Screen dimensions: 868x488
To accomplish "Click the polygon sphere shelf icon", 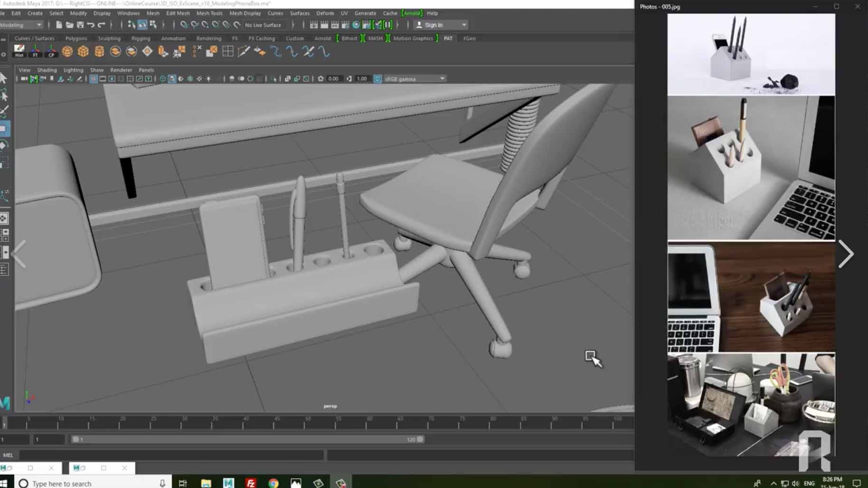I will 67,52.
